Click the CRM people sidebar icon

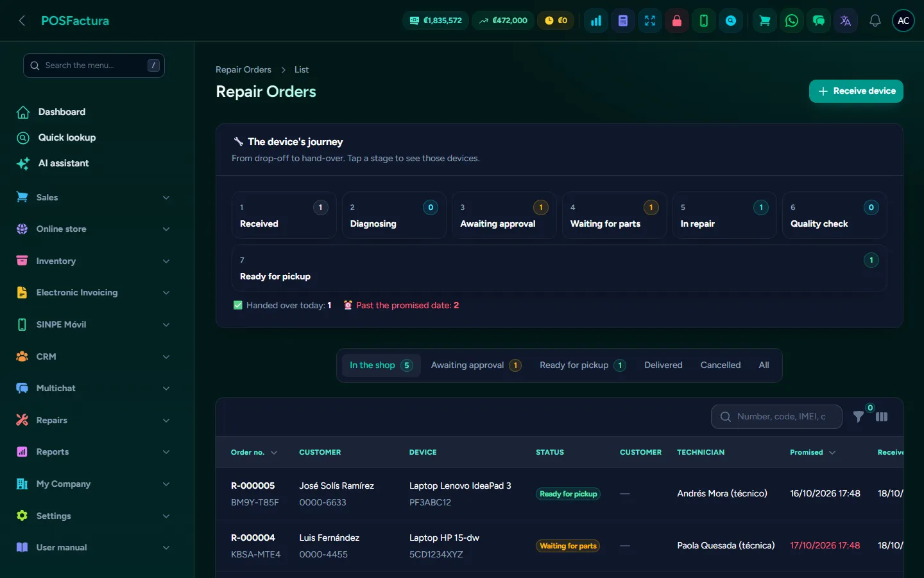pyautogui.click(x=22, y=356)
